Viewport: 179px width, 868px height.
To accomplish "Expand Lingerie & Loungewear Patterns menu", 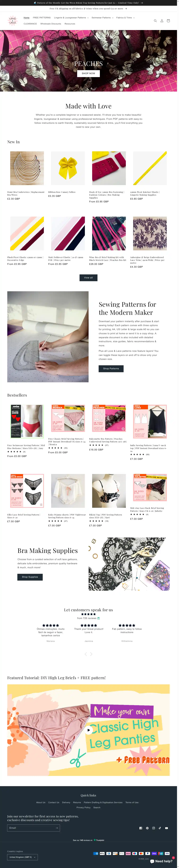I will tap(71, 18).
